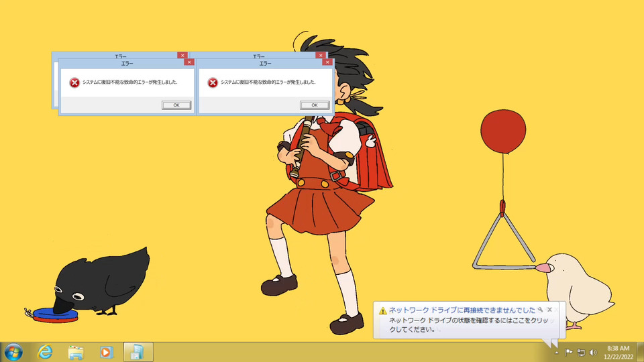Click the red error icon in right dialog

(213, 82)
